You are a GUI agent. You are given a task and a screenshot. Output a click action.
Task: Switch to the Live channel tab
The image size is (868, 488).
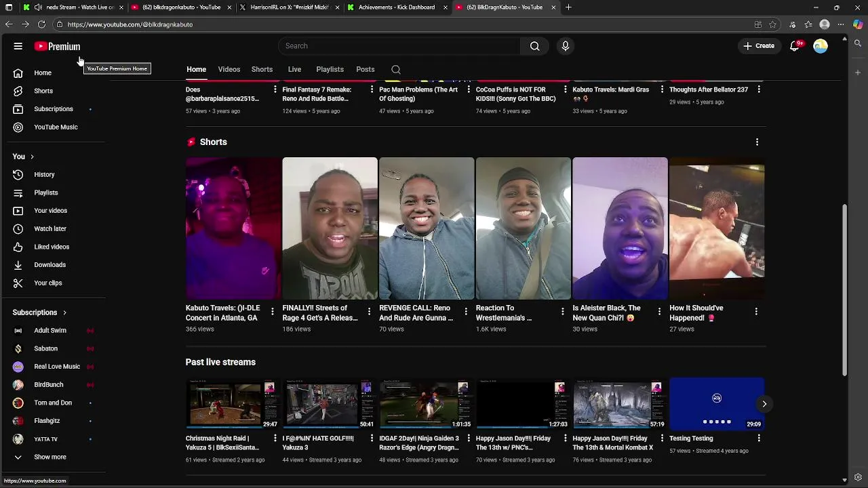[x=294, y=69]
